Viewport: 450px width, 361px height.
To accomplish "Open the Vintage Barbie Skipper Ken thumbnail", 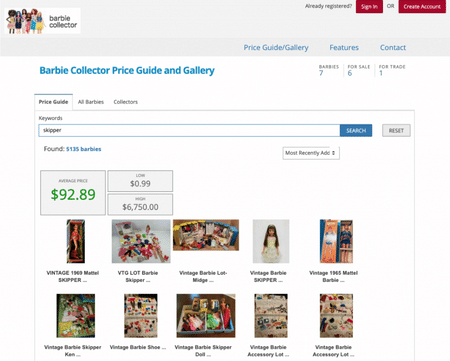I will tap(76, 316).
